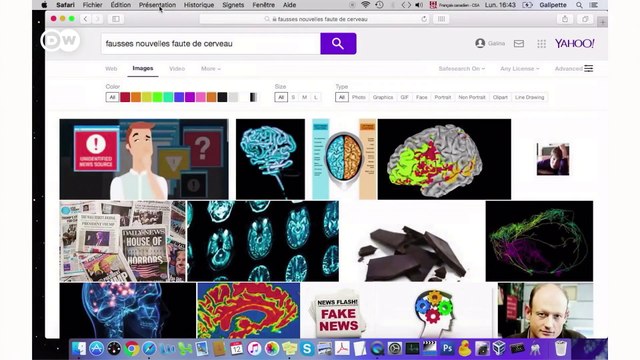Open the FAKE NEWS newspaper thumbnail
640x360 pixels.
pyautogui.click(x=338, y=311)
